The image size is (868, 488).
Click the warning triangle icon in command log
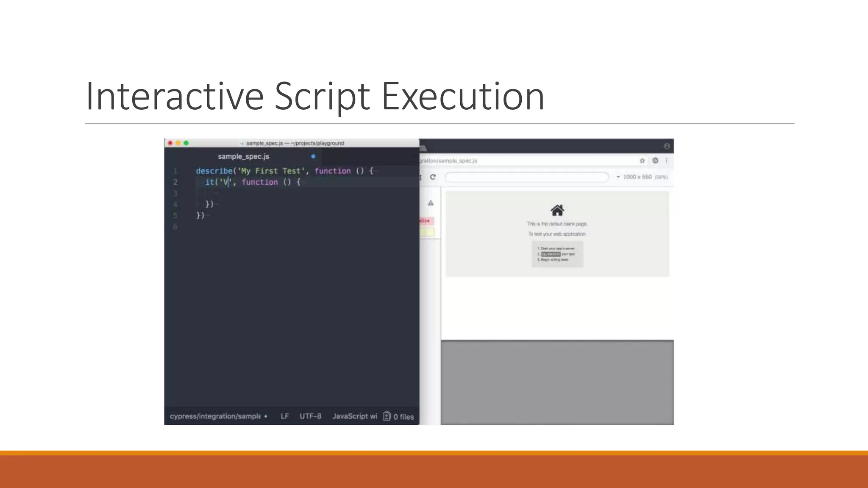tap(431, 203)
